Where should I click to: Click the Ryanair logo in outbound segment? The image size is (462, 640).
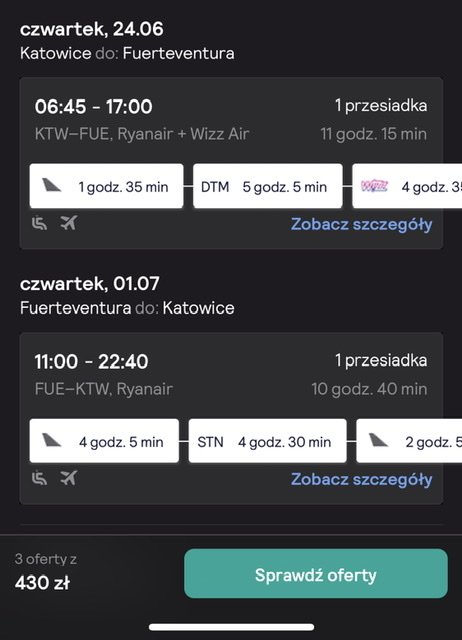[x=52, y=186]
